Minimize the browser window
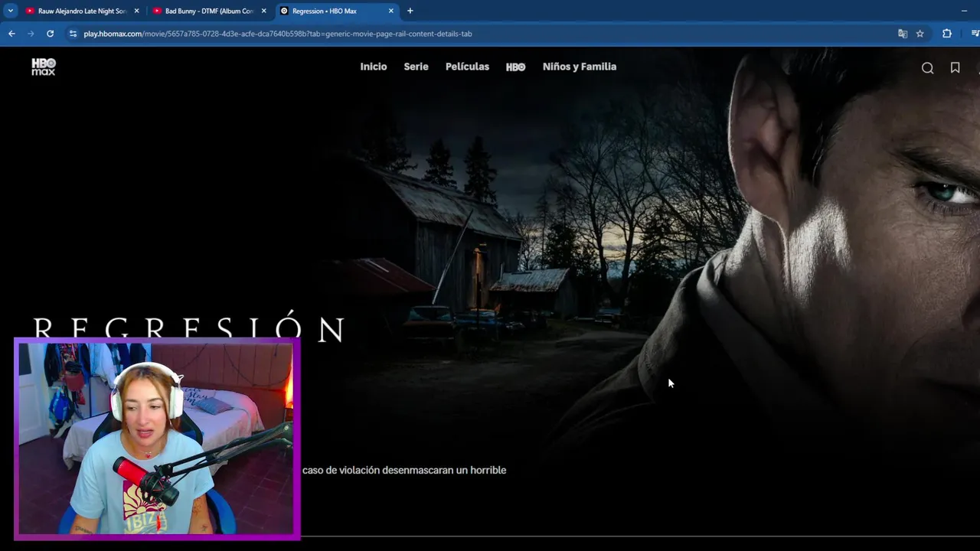Viewport: 980px width, 551px height. coord(964,11)
